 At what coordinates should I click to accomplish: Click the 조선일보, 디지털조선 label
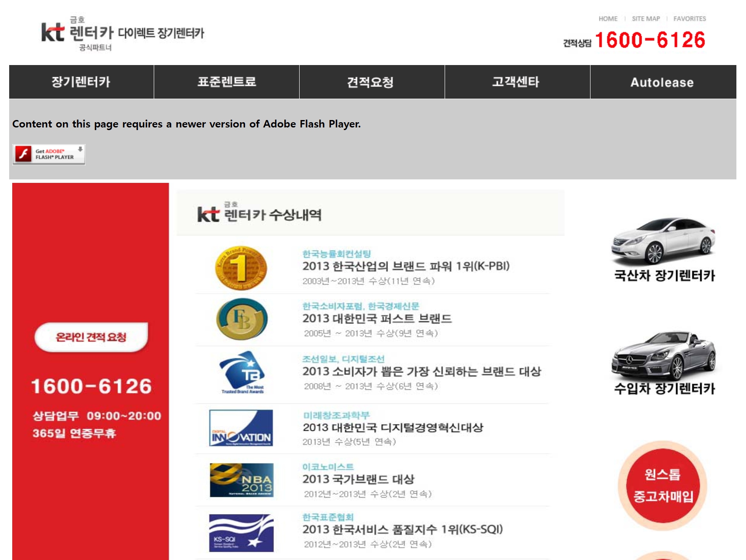pyautogui.click(x=343, y=359)
